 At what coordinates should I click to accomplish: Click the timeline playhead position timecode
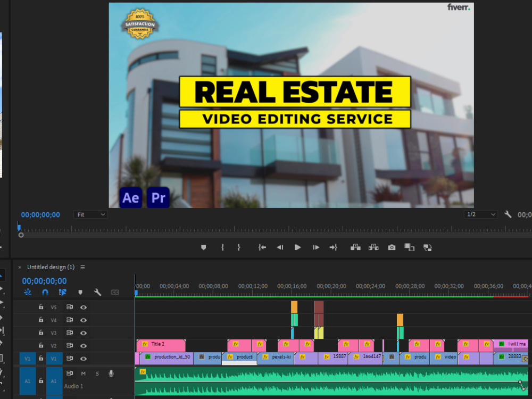45,281
